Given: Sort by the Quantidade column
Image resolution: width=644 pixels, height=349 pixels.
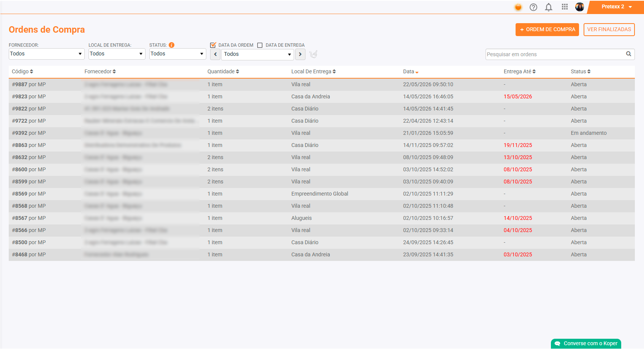Looking at the screenshot, I should point(223,71).
